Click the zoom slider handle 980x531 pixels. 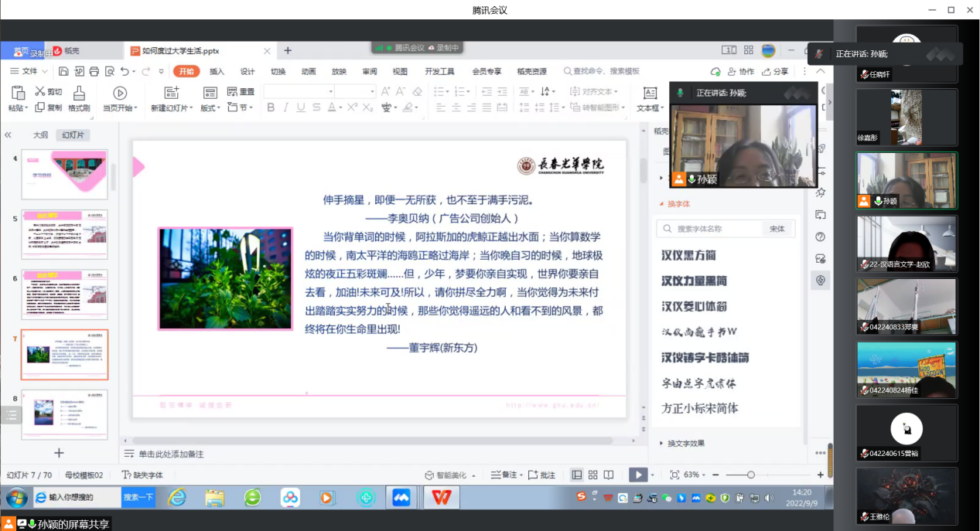(750, 475)
